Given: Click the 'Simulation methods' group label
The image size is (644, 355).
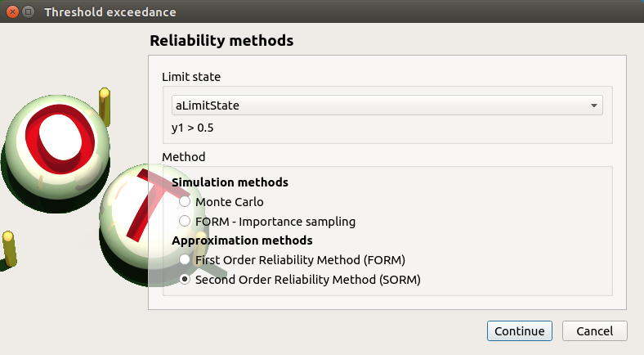Looking at the screenshot, I should 230,182.
